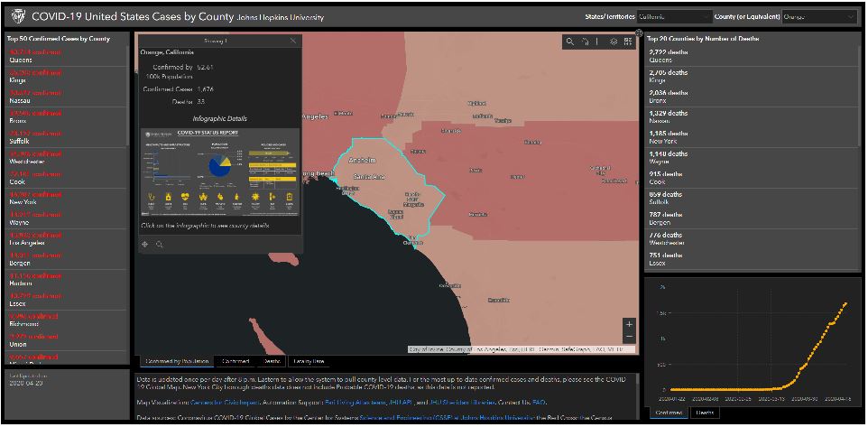The height and width of the screenshot is (427, 868).
Task: Select New York 1,185 deaths entry
Action: pos(752,137)
